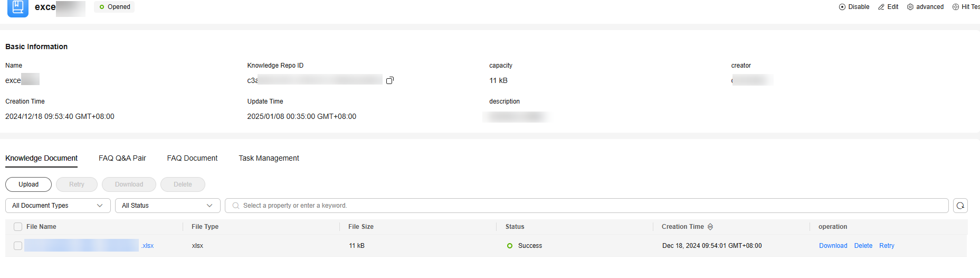980x278 pixels.
Task: Switch to the FAQ Q&A Pair tab
Action: [x=122, y=158]
